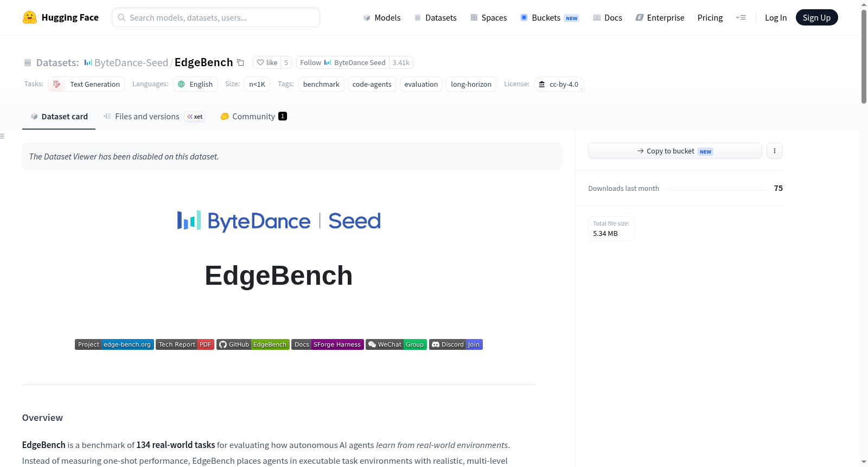Viewport: 868px width, 467px height.
Task: Click the ByteDance-Seed org logo in the title
Action: point(88,62)
